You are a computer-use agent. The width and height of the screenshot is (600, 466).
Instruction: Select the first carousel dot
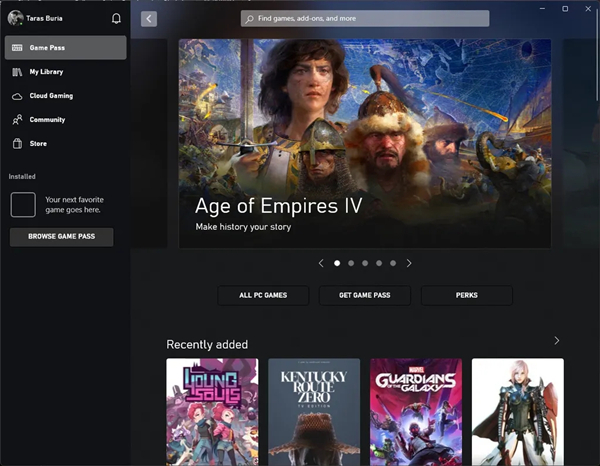pyautogui.click(x=337, y=263)
